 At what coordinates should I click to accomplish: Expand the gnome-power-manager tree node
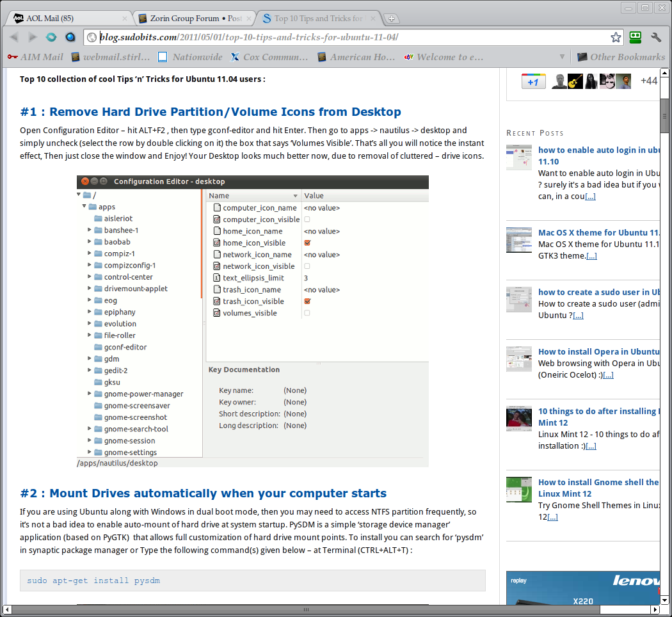point(90,393)
